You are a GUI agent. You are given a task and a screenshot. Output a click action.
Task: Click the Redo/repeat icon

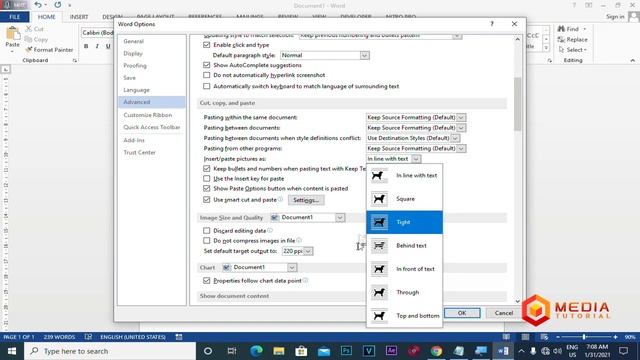(x=58, y=5)
